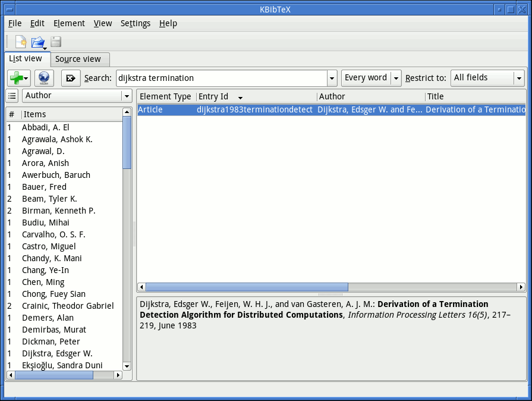The width and height of the screenshot is (532, 401).
Task: Open the Element menu
Action: click(x=69, y=23)
